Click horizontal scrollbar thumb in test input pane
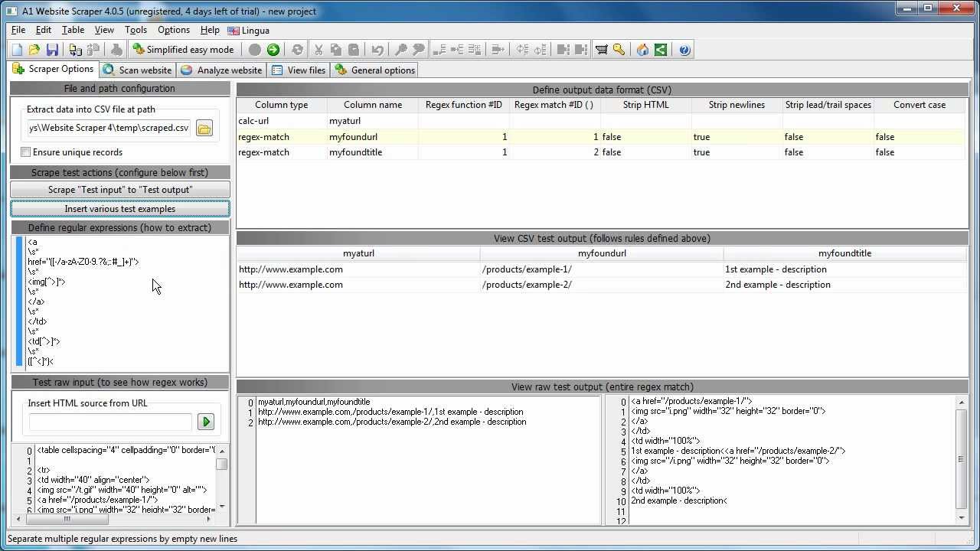Screen dimensions: 980x551 pos(67,519)
